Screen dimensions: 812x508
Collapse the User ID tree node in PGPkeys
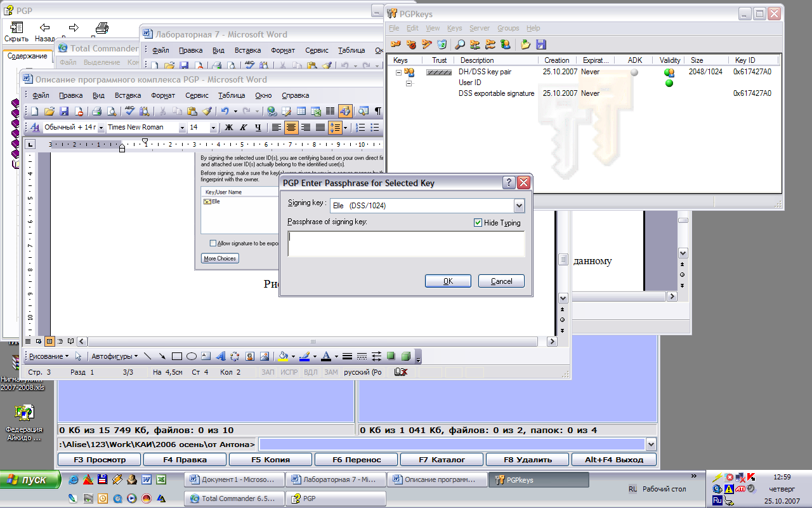coord(408,83)
